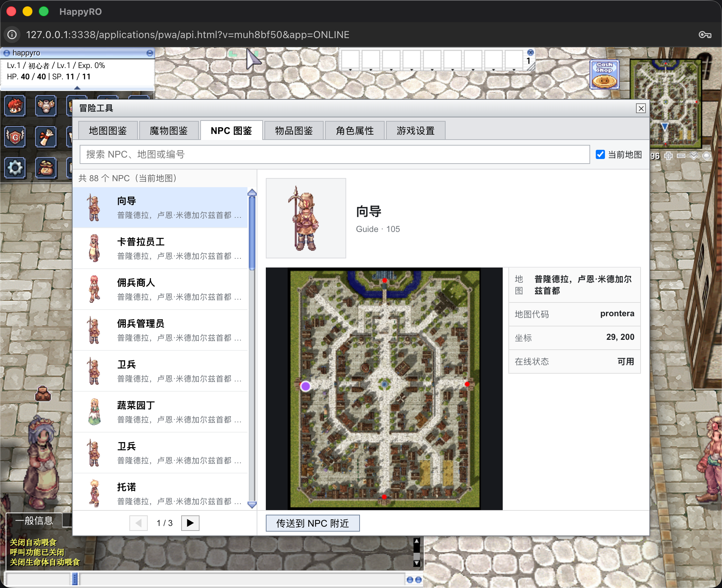The height and width of the screenshot is (588, 722).
Task: Minimize the happyro status window with the blue minus button
Action: (x=150, y=53)
